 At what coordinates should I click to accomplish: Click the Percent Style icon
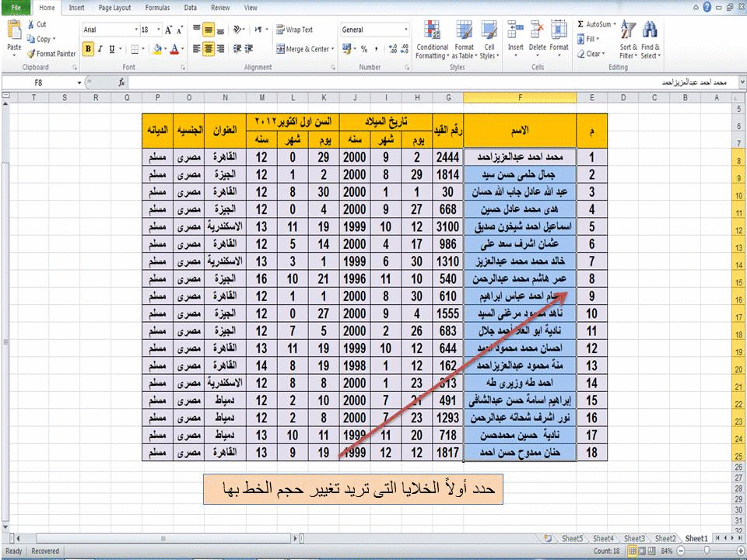tap(364, 49)
